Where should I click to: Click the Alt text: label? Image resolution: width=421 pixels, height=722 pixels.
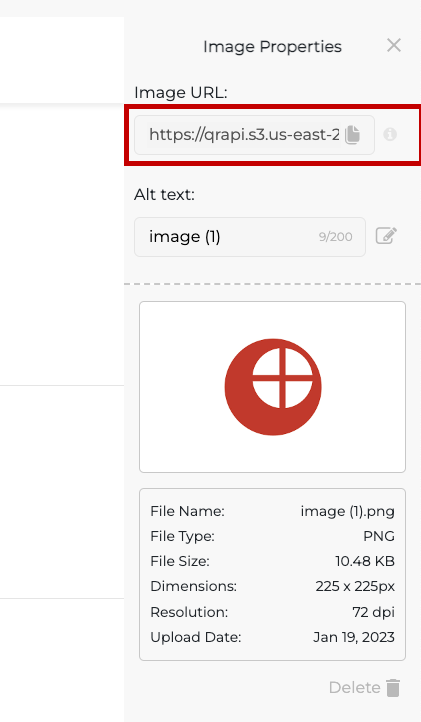[164, 194]
